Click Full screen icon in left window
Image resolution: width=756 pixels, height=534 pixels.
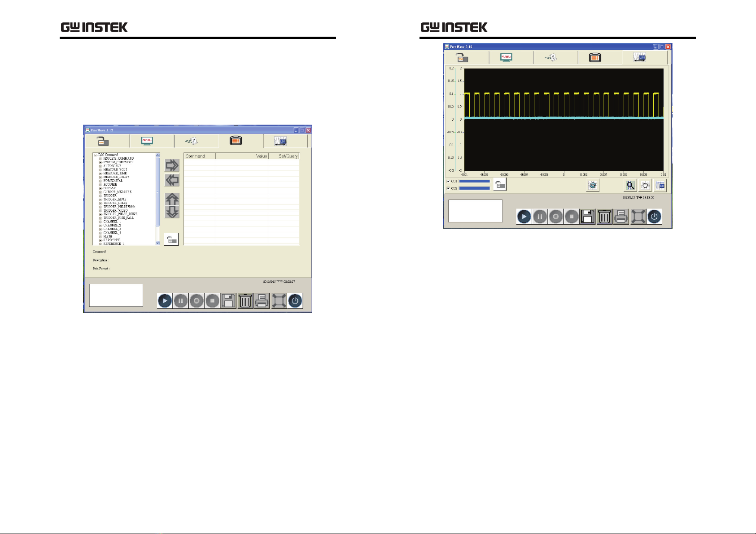click(x=279, y=301)
